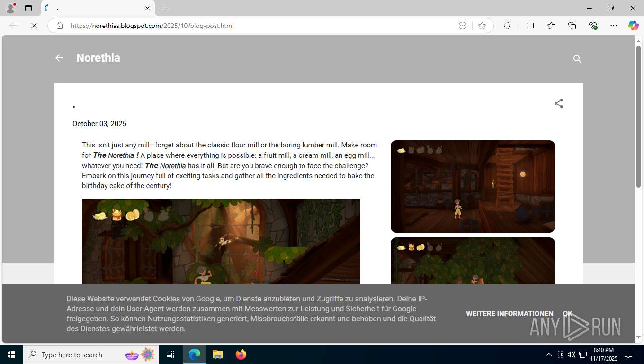Click WEITERE INFORMATIONEN in cookie banner
The image size is (644, 364).
tap(510, 314)
